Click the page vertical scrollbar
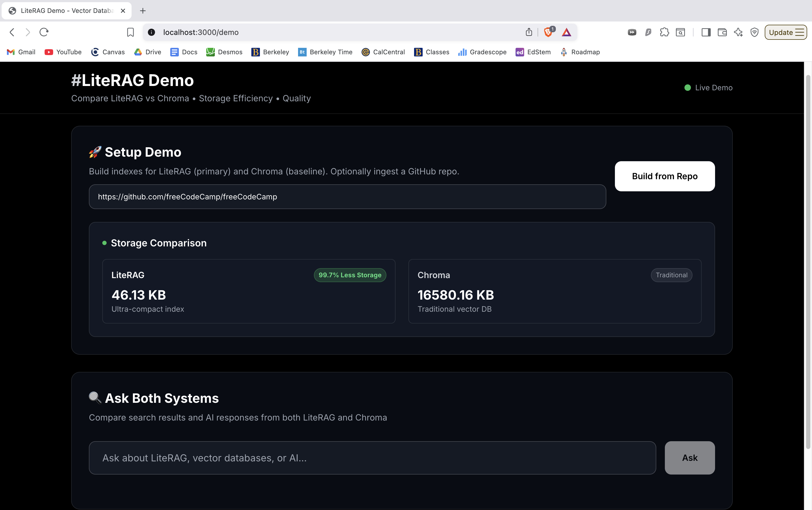Viewport: 812px width, 510px height. click(x=808, y=261)
